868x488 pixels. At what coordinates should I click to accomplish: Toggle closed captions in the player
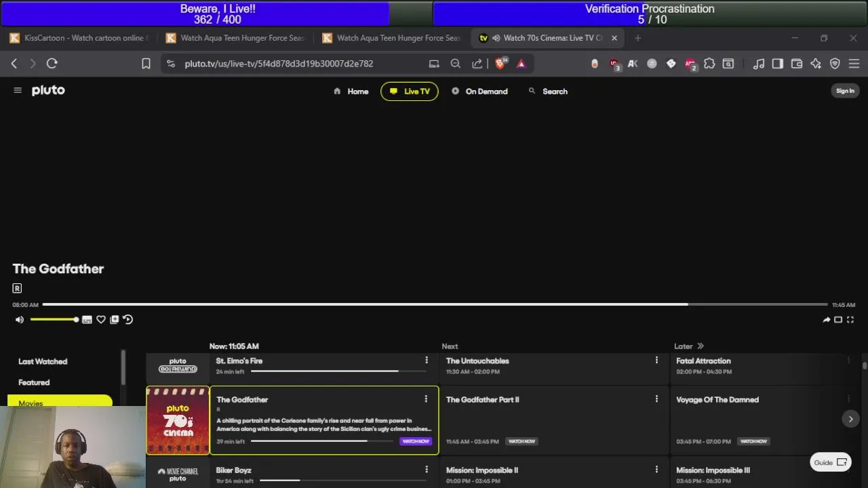87,320
